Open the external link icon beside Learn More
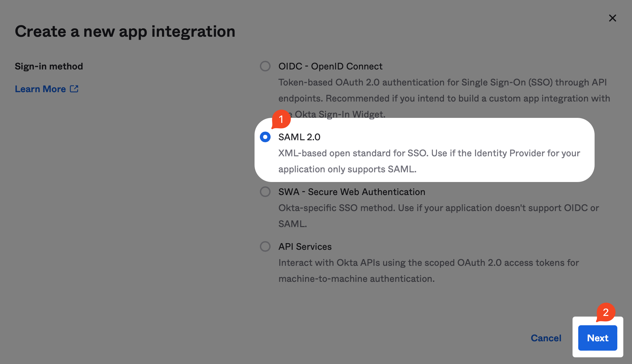 (x=74, y=89)
